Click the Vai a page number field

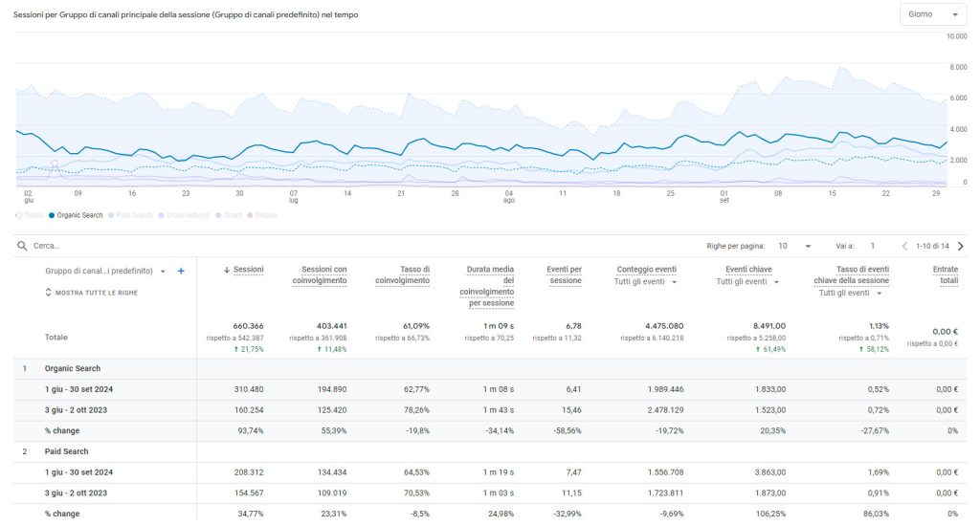click(873, 246)
